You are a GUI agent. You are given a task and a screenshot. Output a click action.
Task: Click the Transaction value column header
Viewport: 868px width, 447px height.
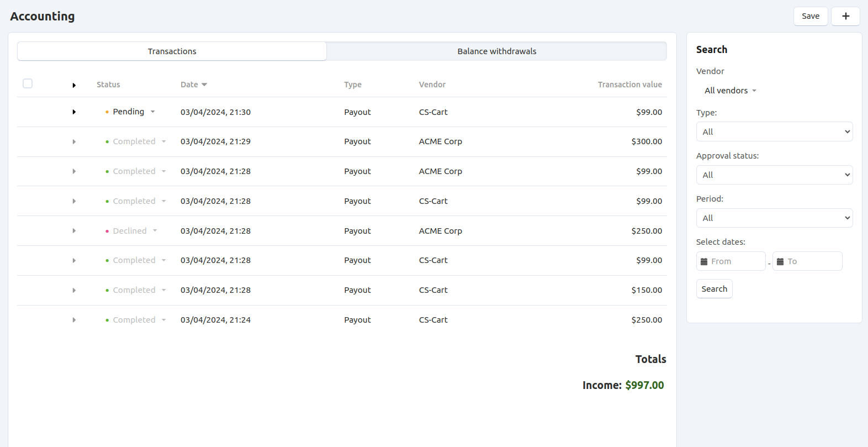point(630,85)
